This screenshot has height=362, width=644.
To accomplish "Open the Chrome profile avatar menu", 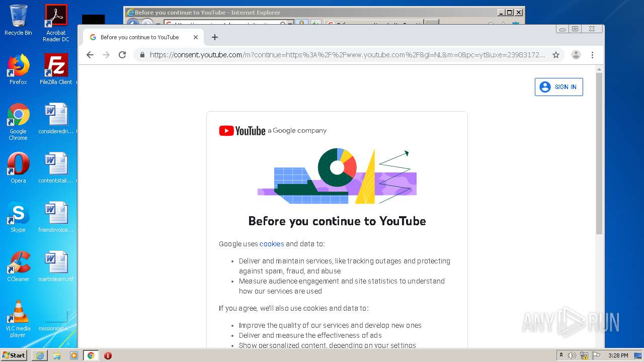I will coord(576,55).
